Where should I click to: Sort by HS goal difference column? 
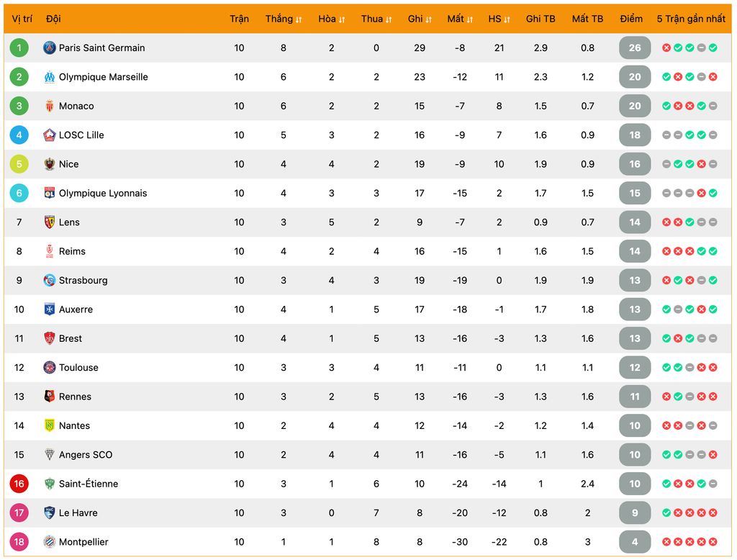(499, 19)
